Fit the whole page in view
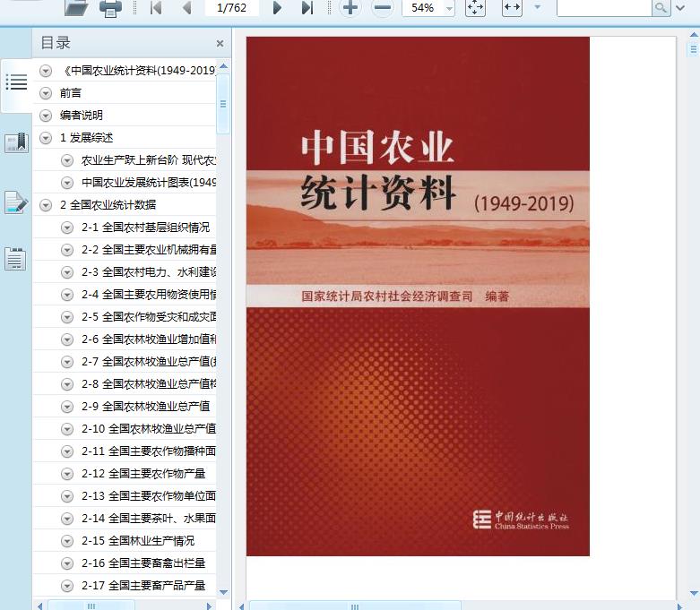This screenshot has width=700, height=610. [x=475, y=7]
